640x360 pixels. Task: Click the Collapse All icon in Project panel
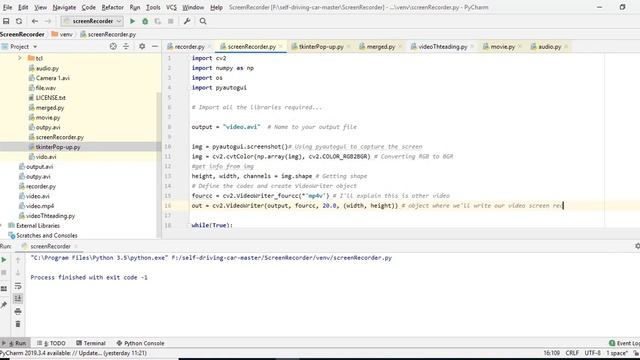point(126,47)
